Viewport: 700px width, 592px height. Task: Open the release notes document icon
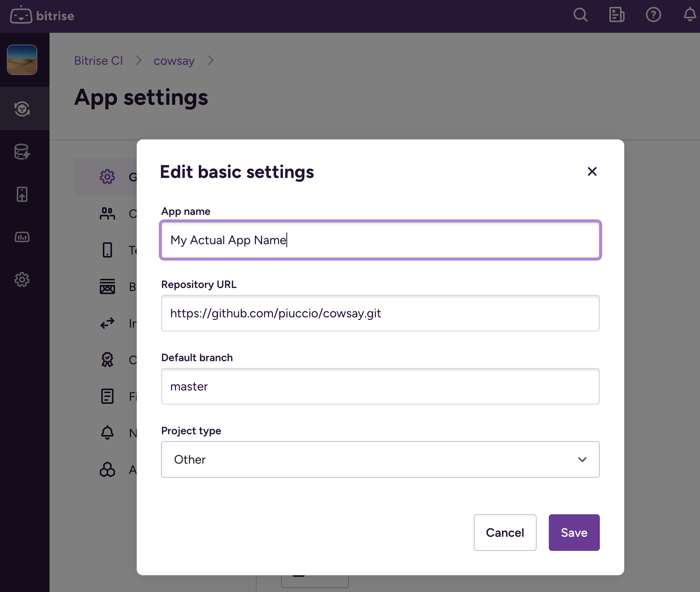coord(617,15)
